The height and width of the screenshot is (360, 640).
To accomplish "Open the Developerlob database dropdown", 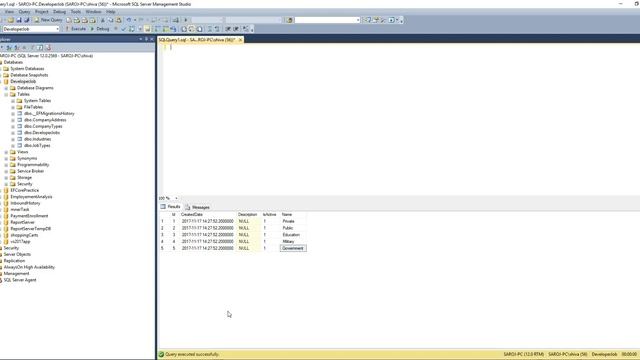I will 57,29.
